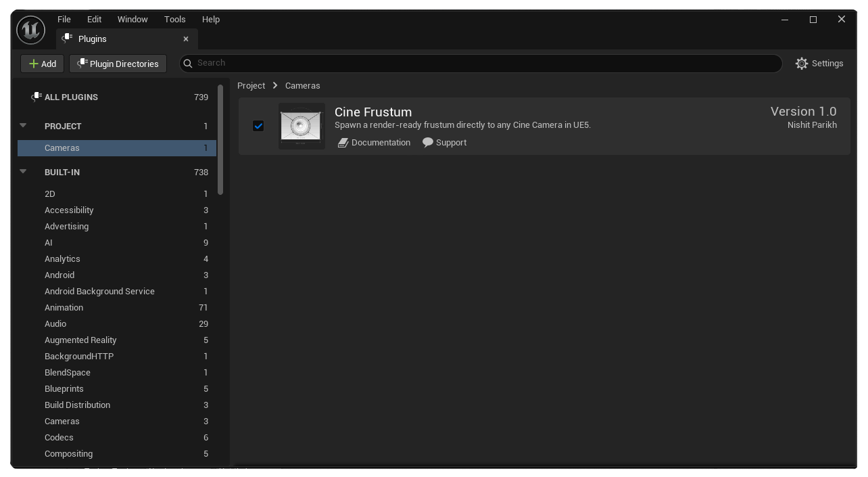Minimize the Unreal Editor window
Image resolution: width=868 pixels, height=477 pixels.
[x=785, y=20]
